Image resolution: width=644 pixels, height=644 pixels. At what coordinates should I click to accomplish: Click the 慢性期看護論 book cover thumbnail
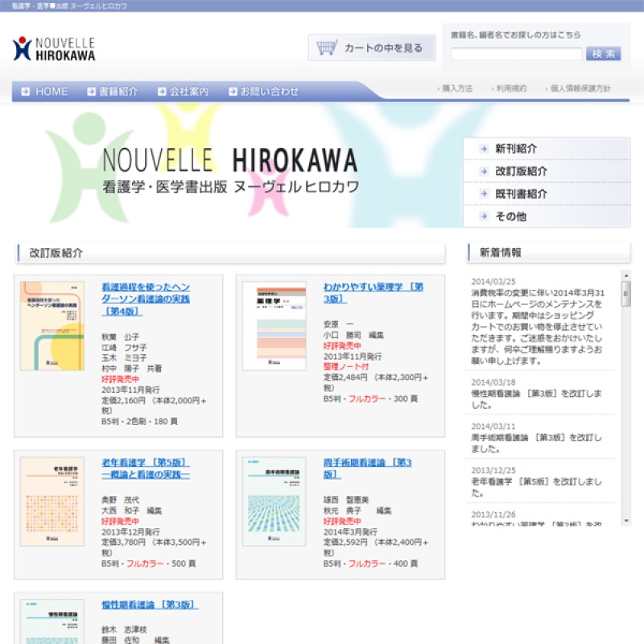click(x=52, y=621)
